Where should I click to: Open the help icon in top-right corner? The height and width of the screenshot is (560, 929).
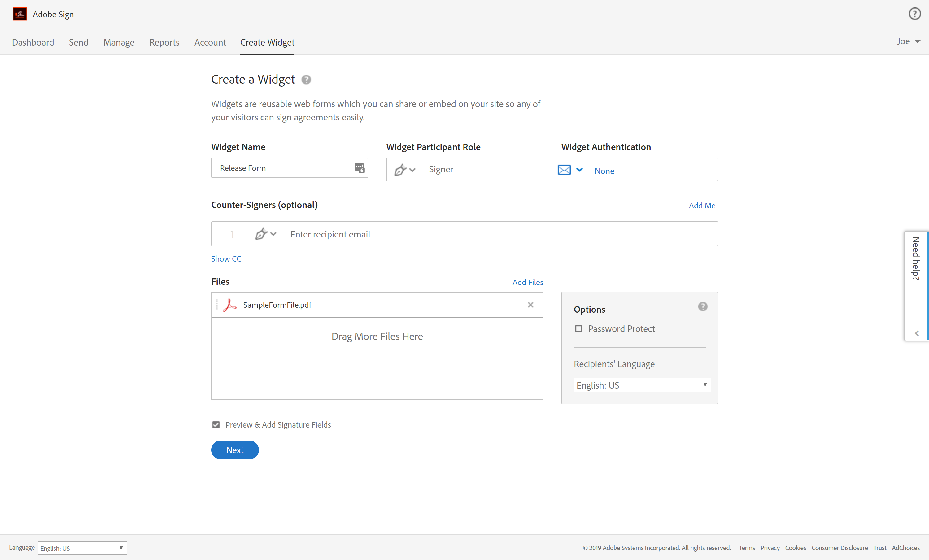pyautogui.click(x=915, y=14)
